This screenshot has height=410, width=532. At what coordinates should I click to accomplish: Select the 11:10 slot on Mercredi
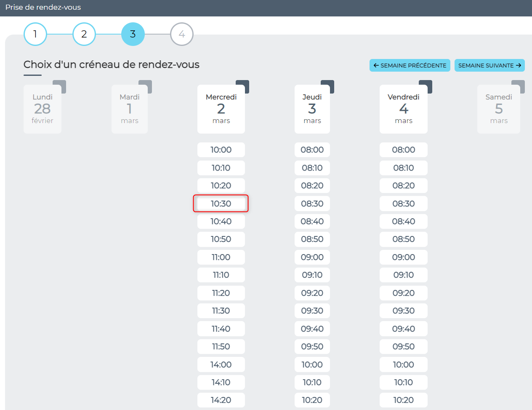coord(221,275)
